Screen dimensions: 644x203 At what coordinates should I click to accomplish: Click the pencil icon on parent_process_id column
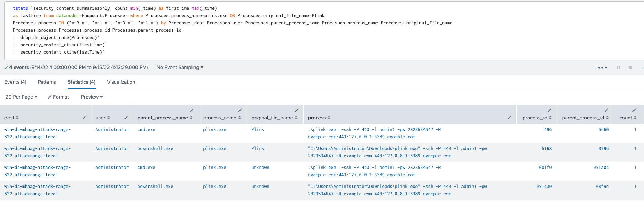[x=606, y=110]
